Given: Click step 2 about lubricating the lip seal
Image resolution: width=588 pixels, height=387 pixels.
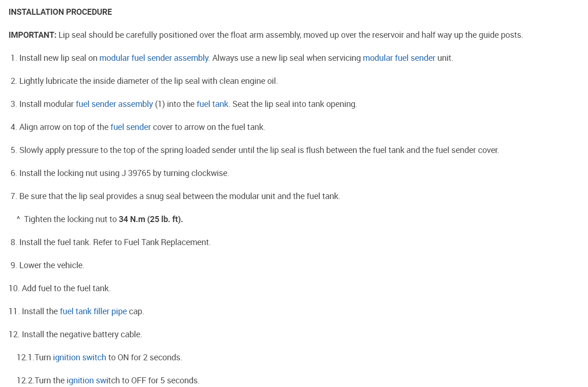Looking at the screenshot, I should point(148,81).
